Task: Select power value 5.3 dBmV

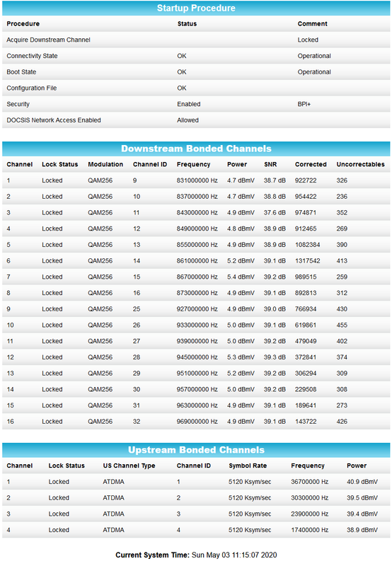Action: tap(241, 357)
